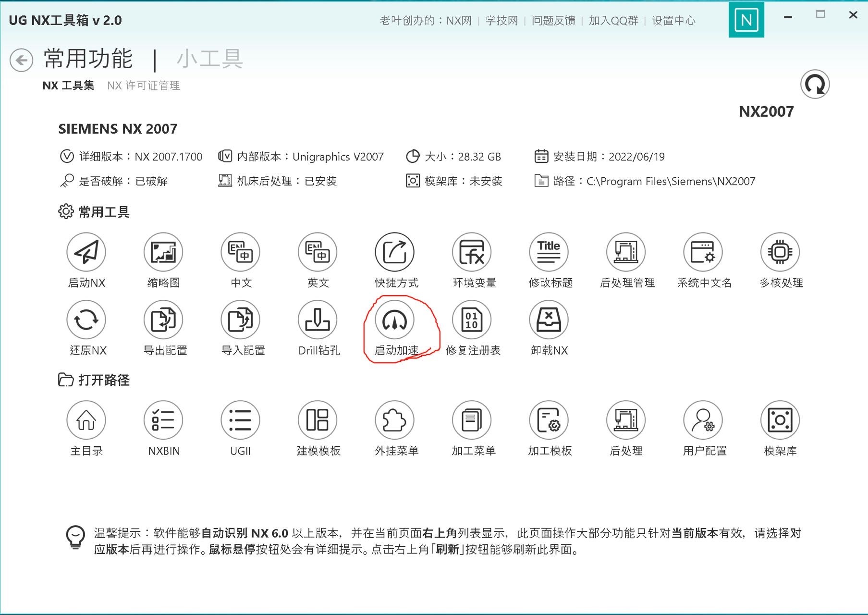Switch NX language with 中文 icon

(240, 252)
